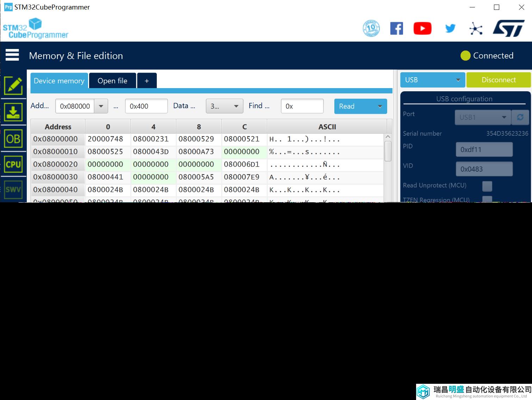Click the VID field 0x0483

click(484, 169)
